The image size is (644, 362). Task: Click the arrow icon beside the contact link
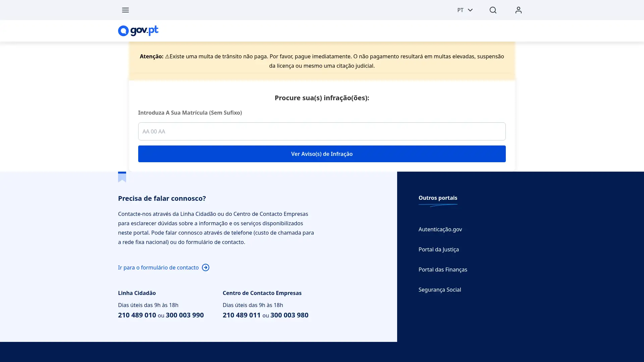click(206, 267)
